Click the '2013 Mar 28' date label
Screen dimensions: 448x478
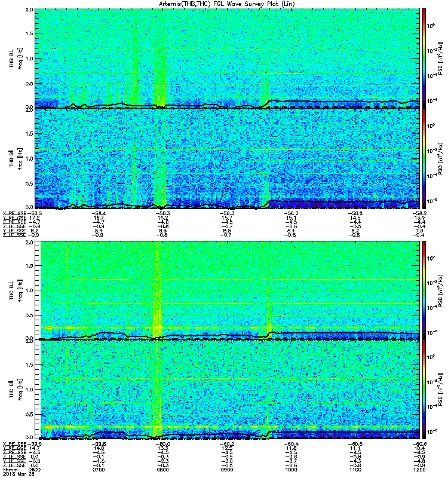(18, 474)
